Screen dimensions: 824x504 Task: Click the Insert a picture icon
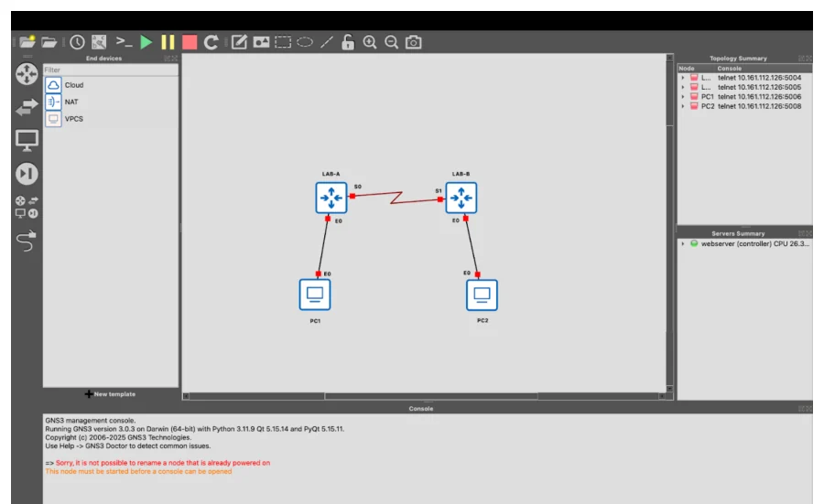click(261, 42)
